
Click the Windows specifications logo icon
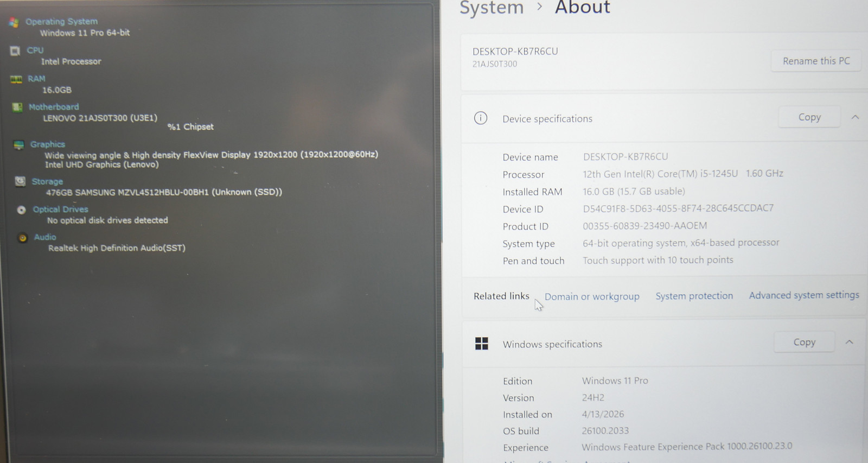tap(482, 344)
